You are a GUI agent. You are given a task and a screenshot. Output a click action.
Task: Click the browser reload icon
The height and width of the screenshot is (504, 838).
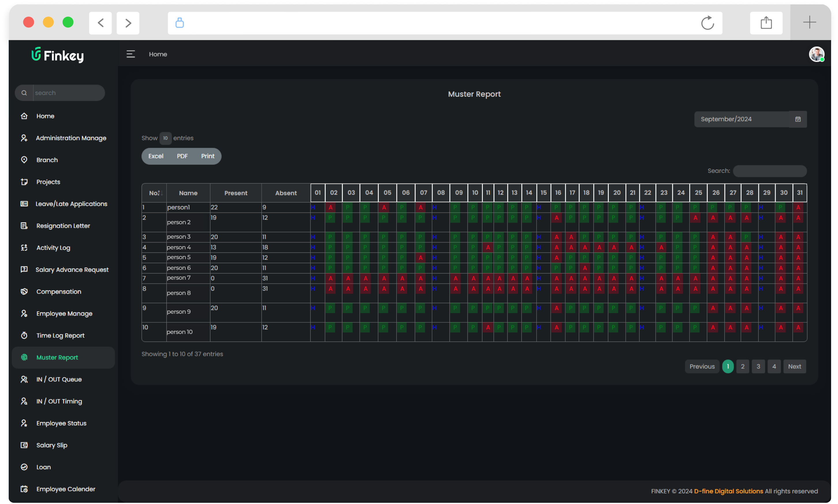(707, 23)
